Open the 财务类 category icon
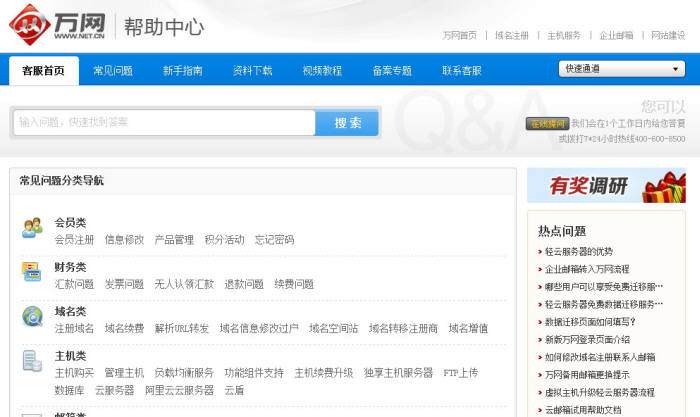 [32, 271]
